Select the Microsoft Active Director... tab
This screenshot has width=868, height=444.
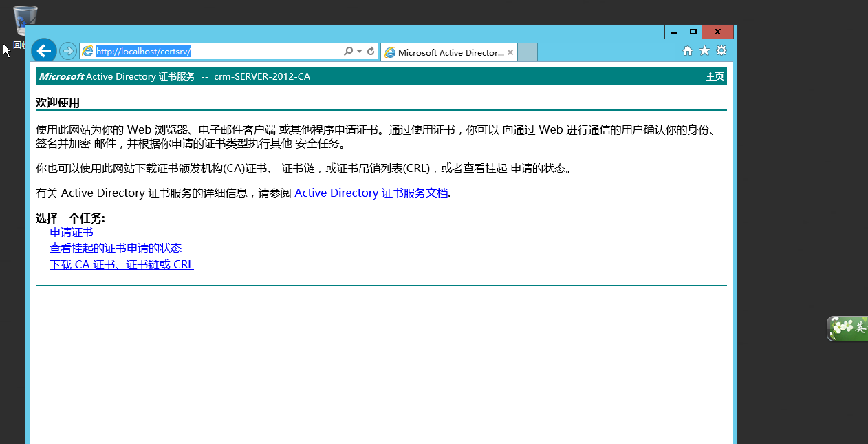(x=448, y=52)
